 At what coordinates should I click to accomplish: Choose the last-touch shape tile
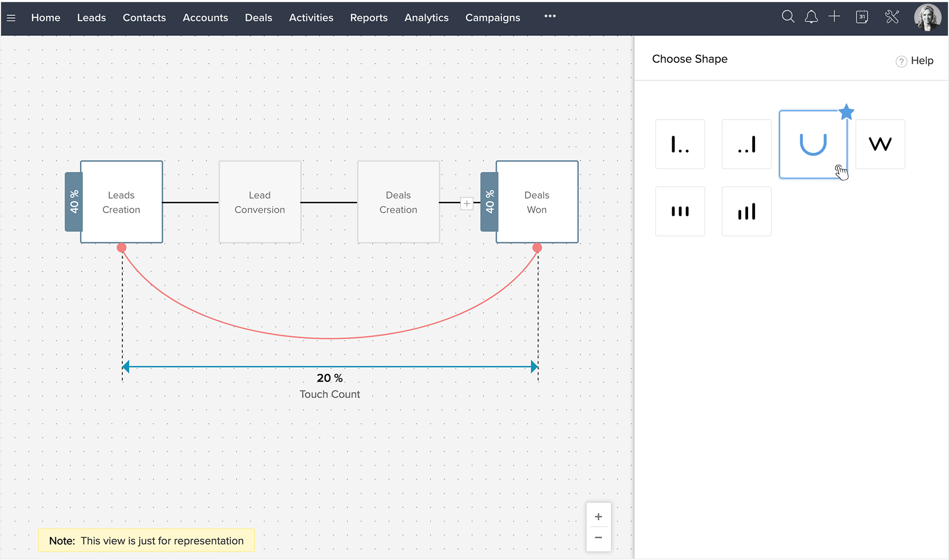coord(746,144)
